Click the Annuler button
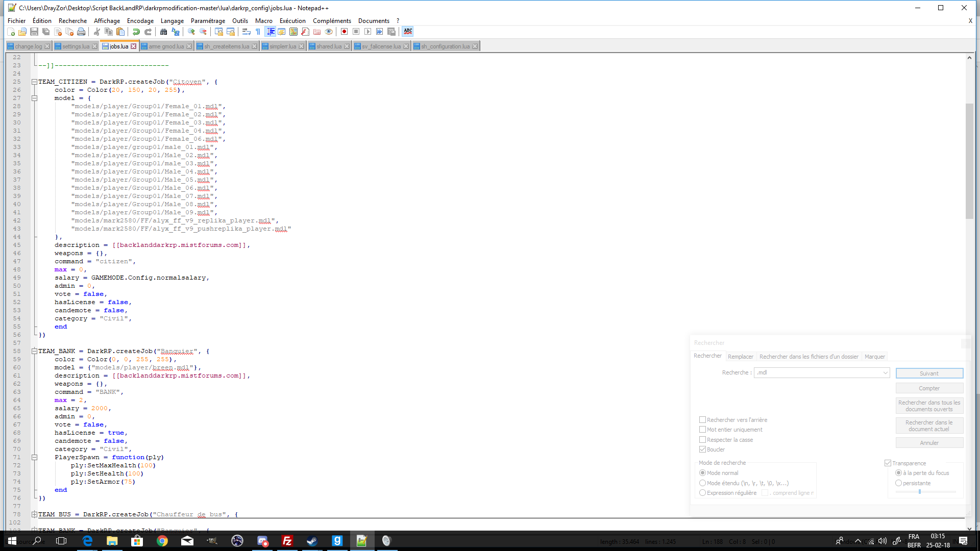 point(929,443)
